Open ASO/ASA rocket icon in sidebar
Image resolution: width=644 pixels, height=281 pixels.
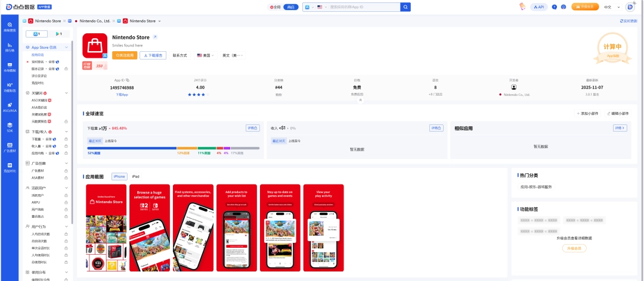[x=10, y=107]
